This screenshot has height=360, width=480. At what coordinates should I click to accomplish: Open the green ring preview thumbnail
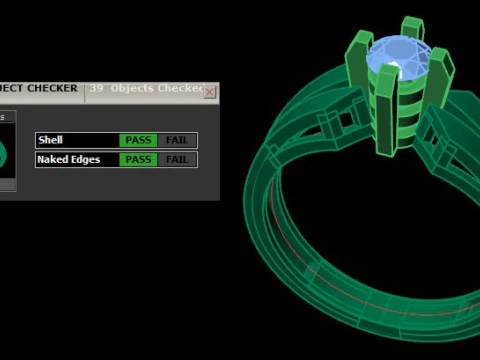(7, 151)
